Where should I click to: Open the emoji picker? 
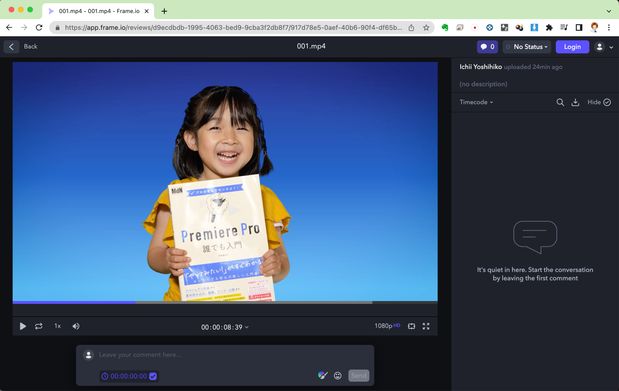pyautogui.click(x=338, y=376)
